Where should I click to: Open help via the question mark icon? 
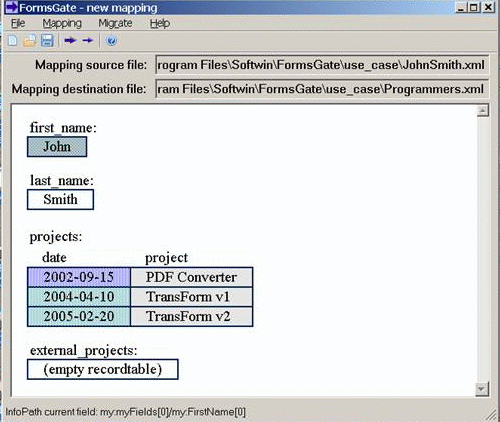click(x=111, y=41)
